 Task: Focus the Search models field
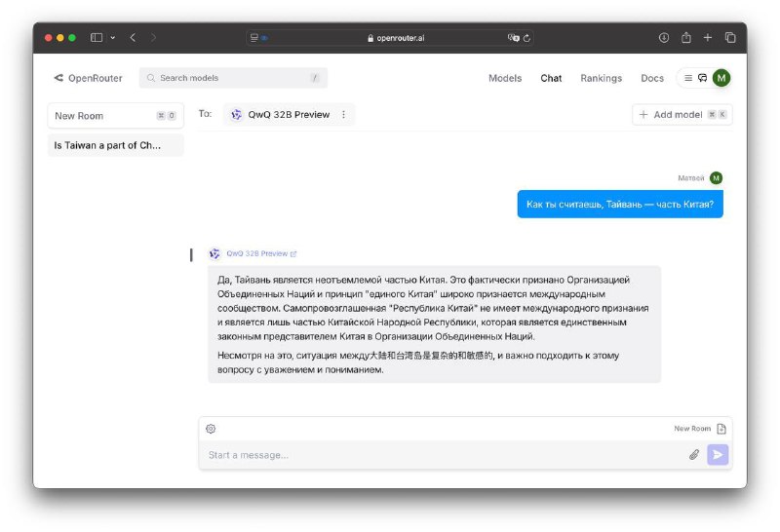[233, 78]
